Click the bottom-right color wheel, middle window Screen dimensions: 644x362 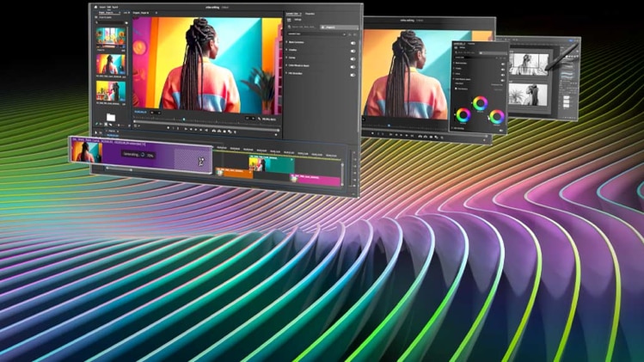pyautogui.click(x=497, y=117)
